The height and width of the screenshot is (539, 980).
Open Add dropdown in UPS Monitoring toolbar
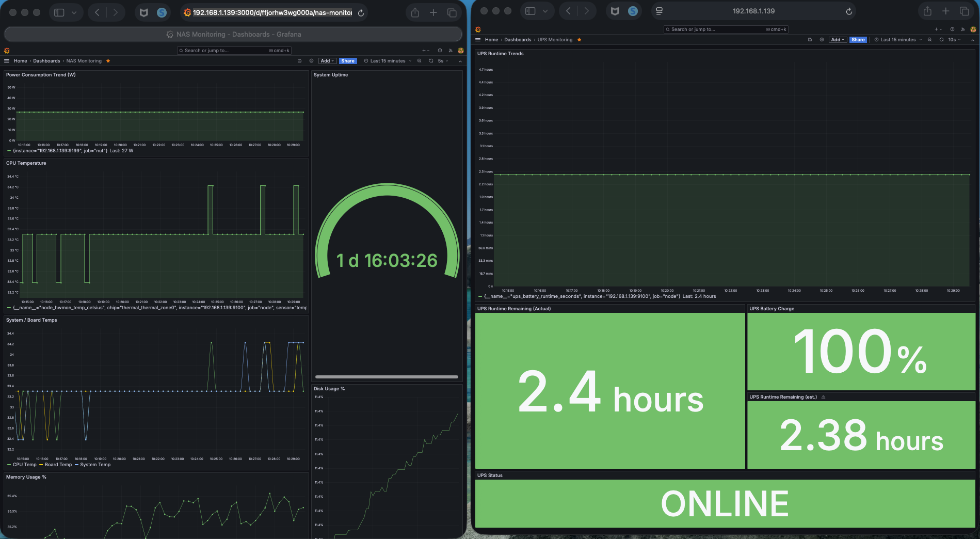pos(838,40)
